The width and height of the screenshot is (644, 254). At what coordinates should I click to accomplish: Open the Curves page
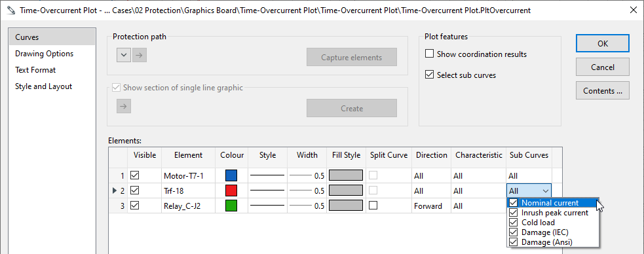(x=52, y=37)
